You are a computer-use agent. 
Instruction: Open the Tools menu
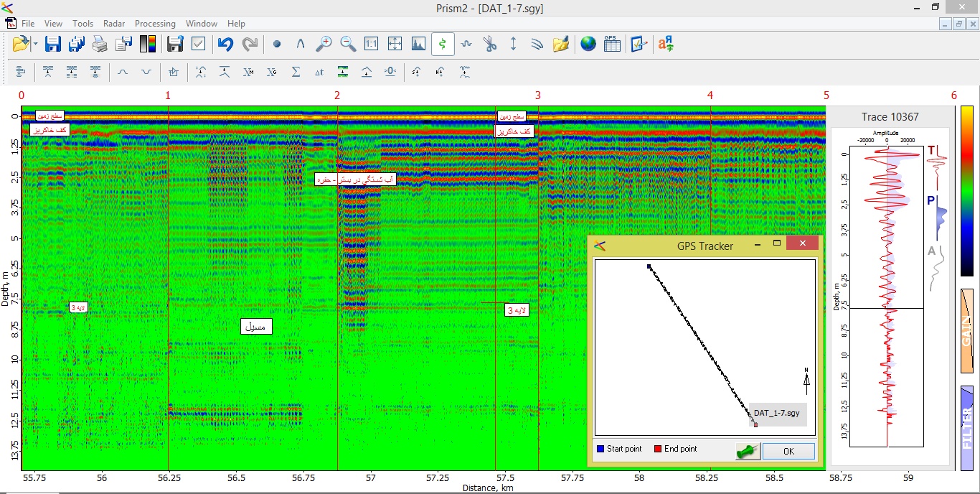83,24
